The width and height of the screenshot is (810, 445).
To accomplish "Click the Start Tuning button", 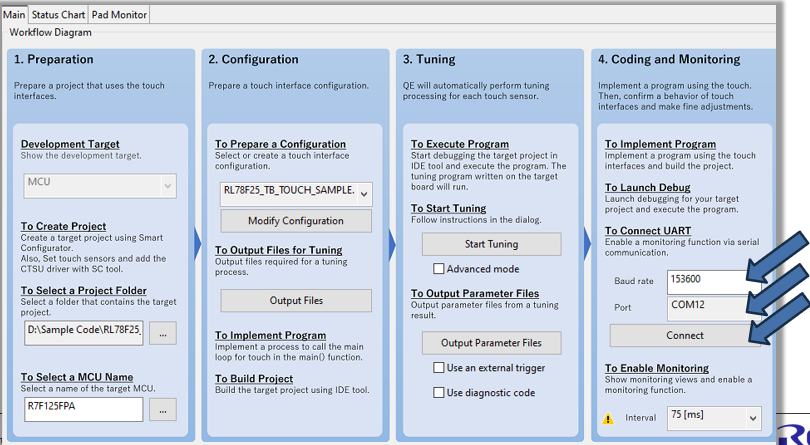I will (491, 244).
